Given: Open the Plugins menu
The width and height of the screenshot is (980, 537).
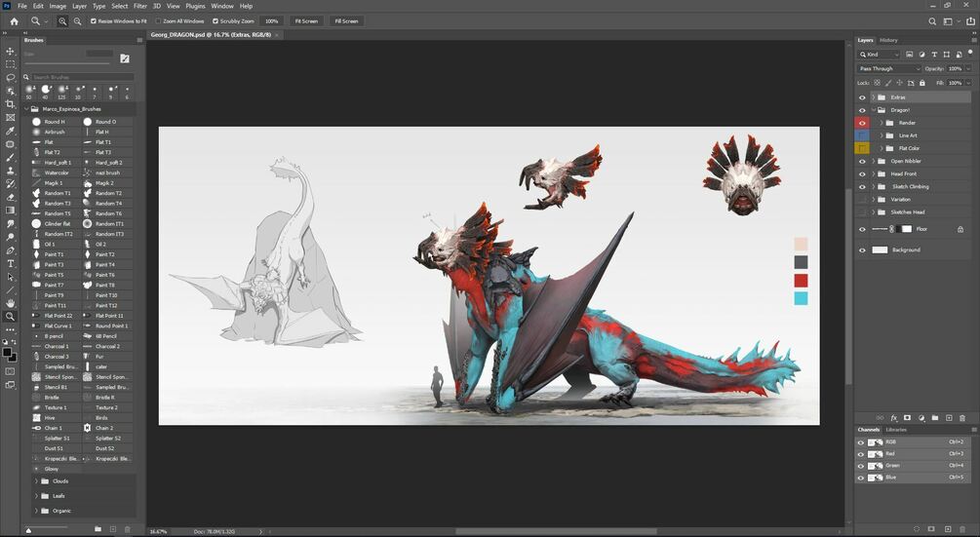Looking at the screenshot, I should coord(195,6).
